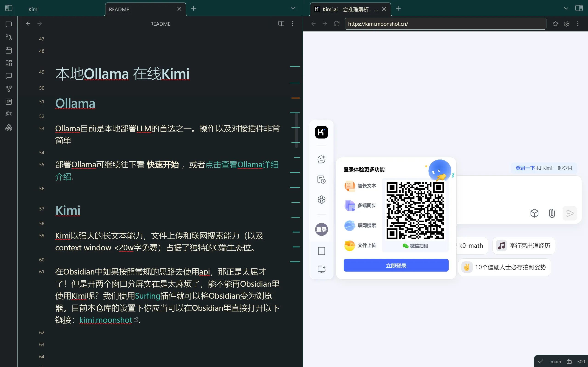Image resolution: width=588 pixels, height=367 pixels.
Task: Click the handwriting sketch ribbon icon
Action: [9, 114]
